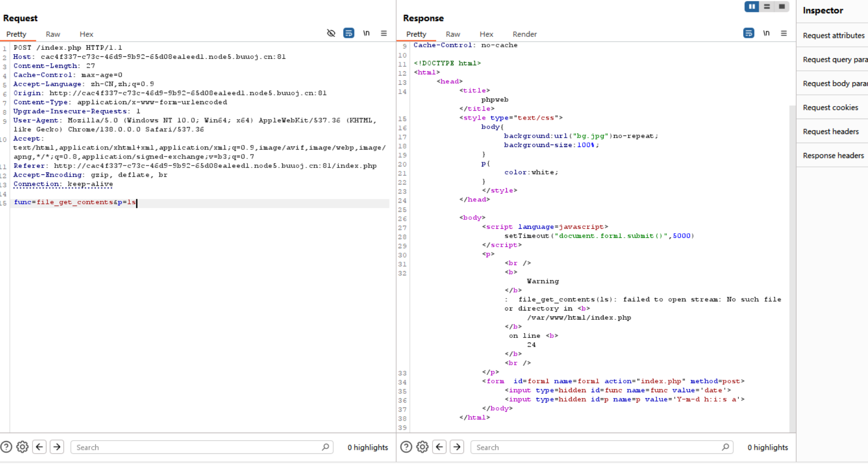This screenshot has height=464, width=868.
Task: Open Request search help icon
Action: (6, 447)
